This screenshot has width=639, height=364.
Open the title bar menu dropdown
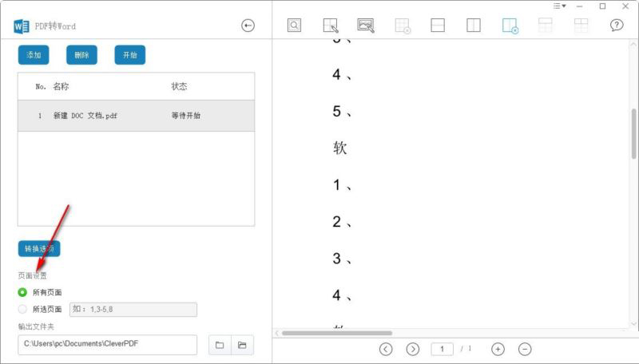click(x=559, y=6)
